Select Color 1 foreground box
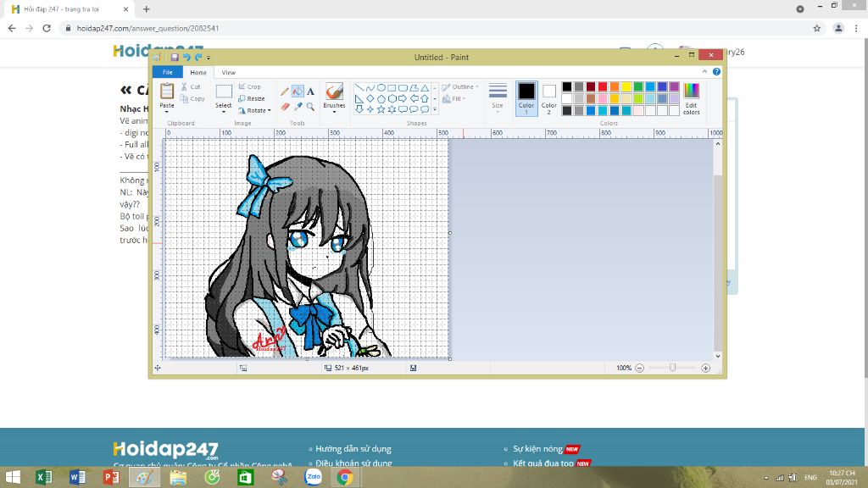Screen dimensions: 868x488 coord(526,98)
